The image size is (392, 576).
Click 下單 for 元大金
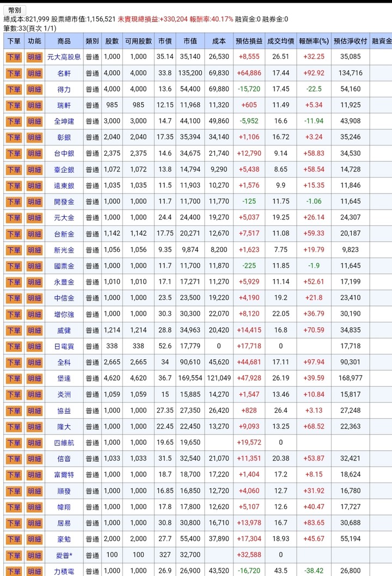click(14, 218)
